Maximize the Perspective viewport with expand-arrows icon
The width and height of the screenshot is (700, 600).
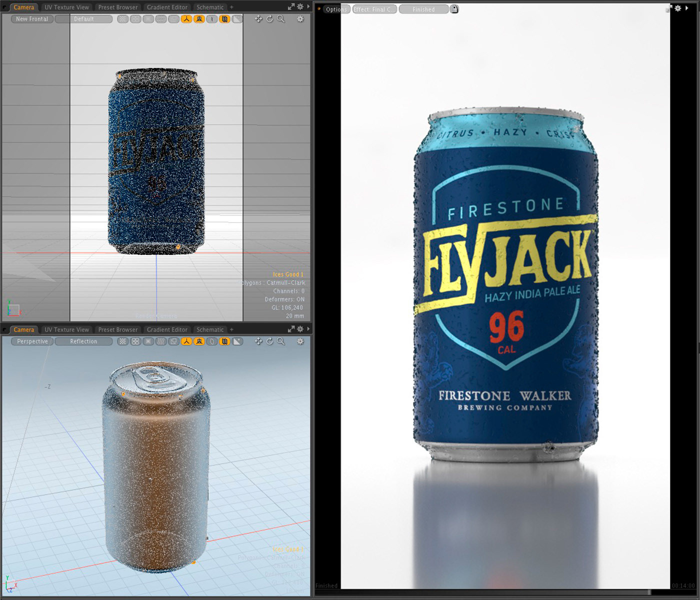[x=291, y=329]
